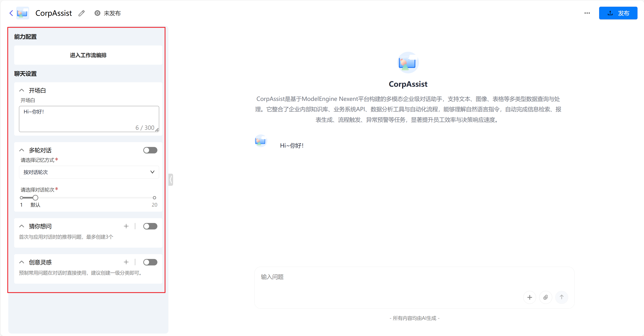
Task: Enable the 多轮对话 toggle switch
Action: pyautogui.click(x=150, y=150)
